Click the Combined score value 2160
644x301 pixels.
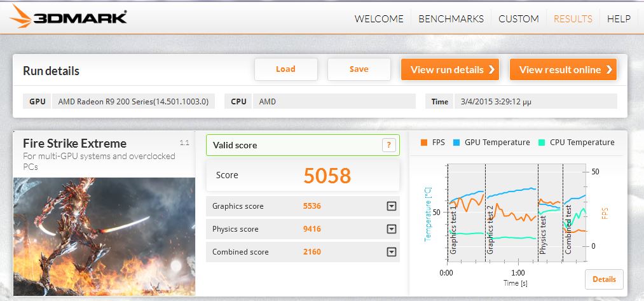pyautogui.click(x=312, y=252)
